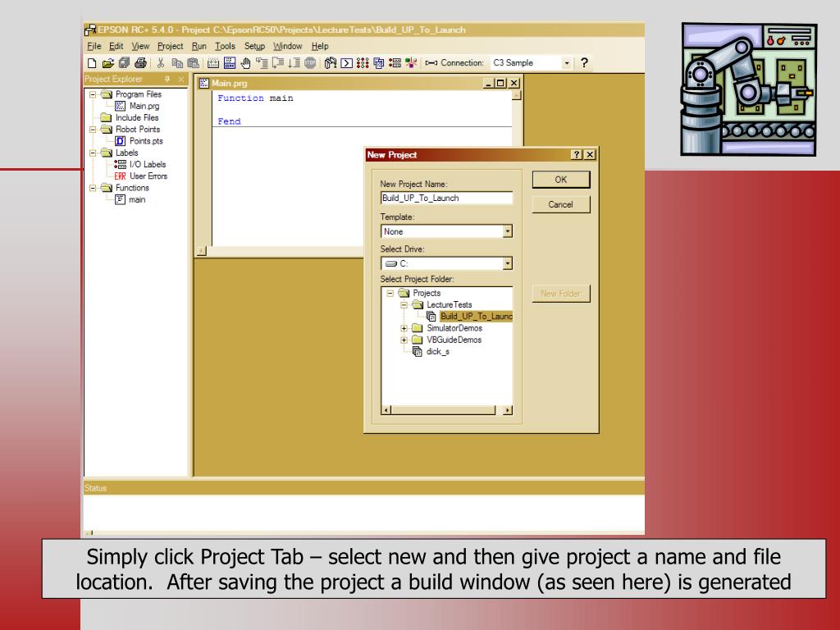This screenshot has height=630, width=840.
Task: Expand the VBGuideDemos folder
Action: (404, 340)
